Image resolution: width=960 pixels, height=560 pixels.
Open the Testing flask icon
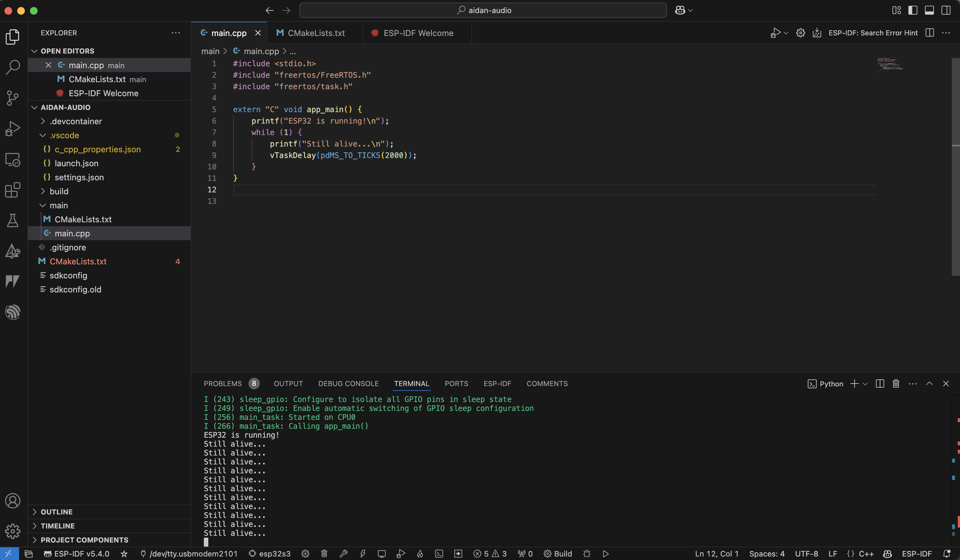click(12, 220)
